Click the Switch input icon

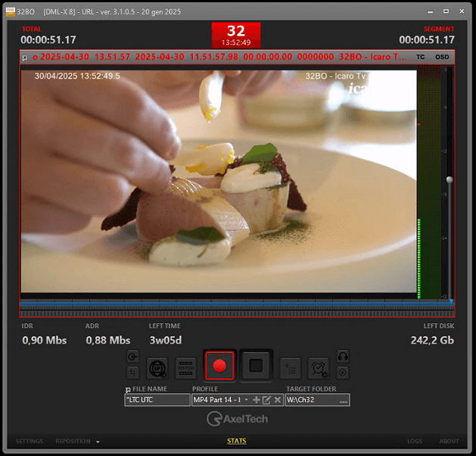coord(186,367)
